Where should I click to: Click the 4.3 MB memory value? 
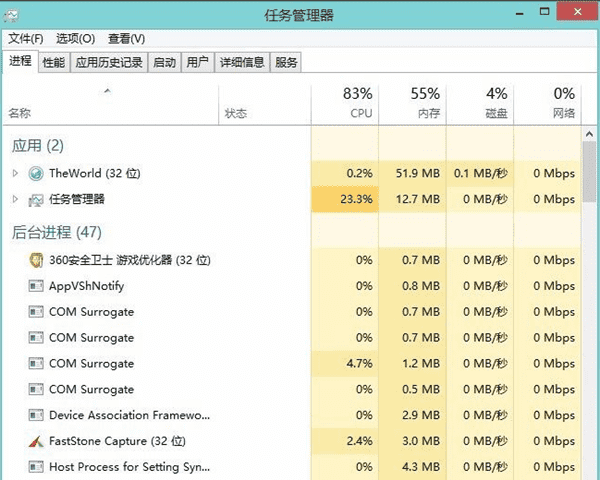pos(421,467)
